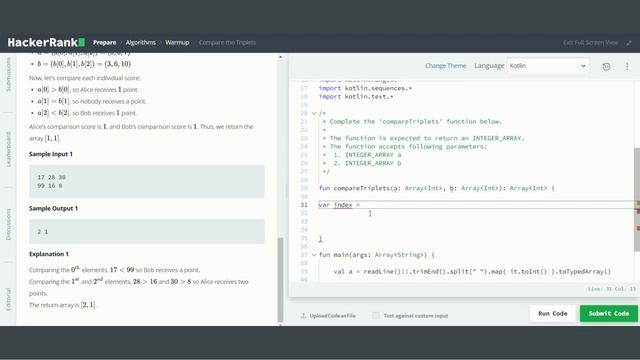Click the upload icon beside Upload Code
Image resolution: width=640 pixels, height=360 pixels.
(x=303, y=316)
